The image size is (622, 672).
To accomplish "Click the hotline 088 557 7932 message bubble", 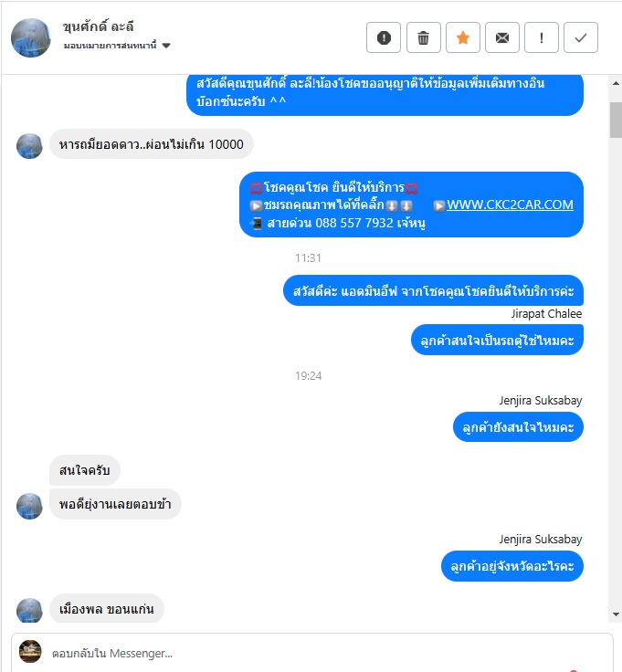I will pyautogui.click(x=411, y=205).
